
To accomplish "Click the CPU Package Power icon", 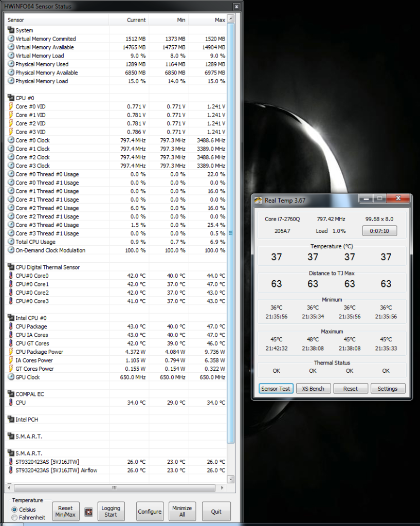I will 11,352.
